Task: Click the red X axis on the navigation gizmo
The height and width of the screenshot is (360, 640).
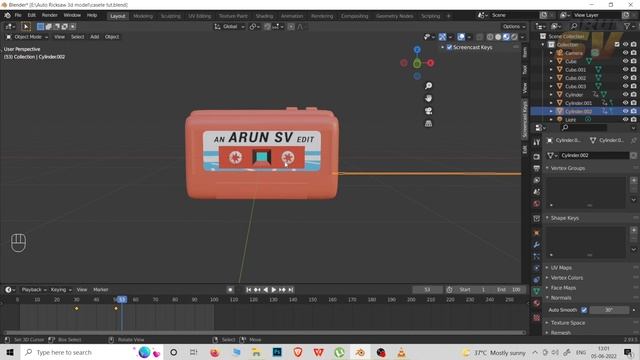Action: click(430, 63)
